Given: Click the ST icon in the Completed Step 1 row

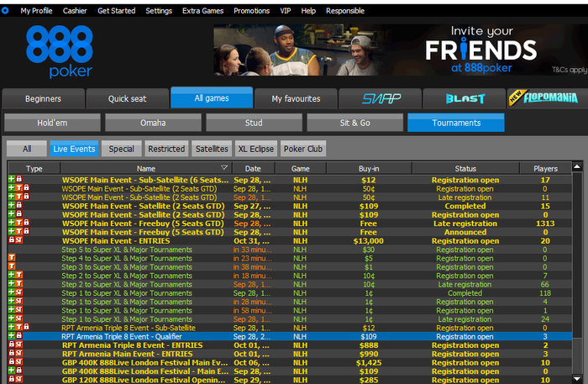Looking at the screenshot, I should pos(18,292).
